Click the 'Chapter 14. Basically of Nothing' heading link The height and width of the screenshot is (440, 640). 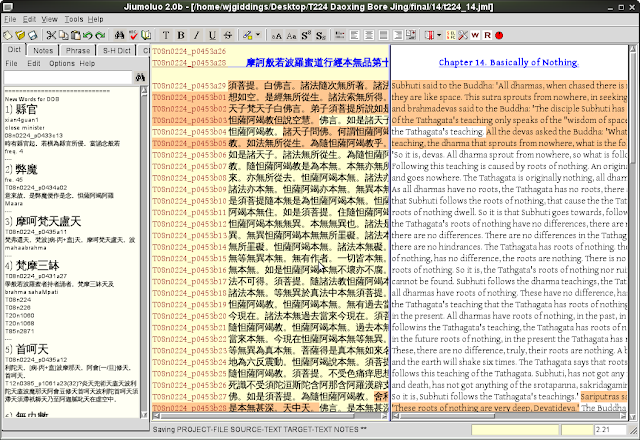click(x=508, y=62)
